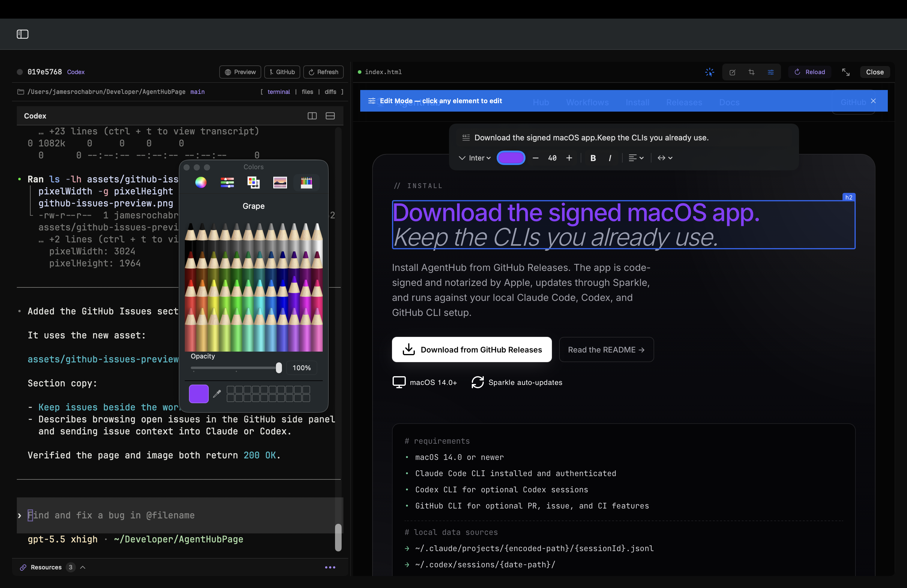Screen dimensions: 907x588
Task: Open the image palettes picker tab
Action: coord(280,182)
